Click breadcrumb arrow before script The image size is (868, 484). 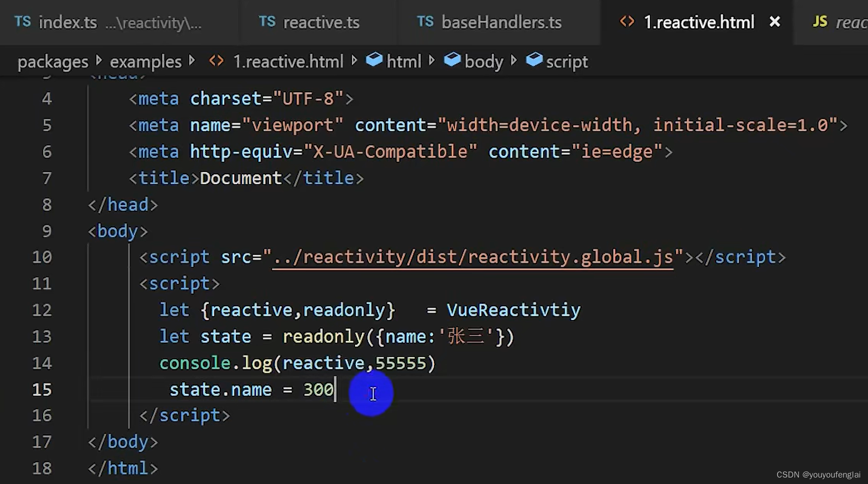[x=514, y=60]
